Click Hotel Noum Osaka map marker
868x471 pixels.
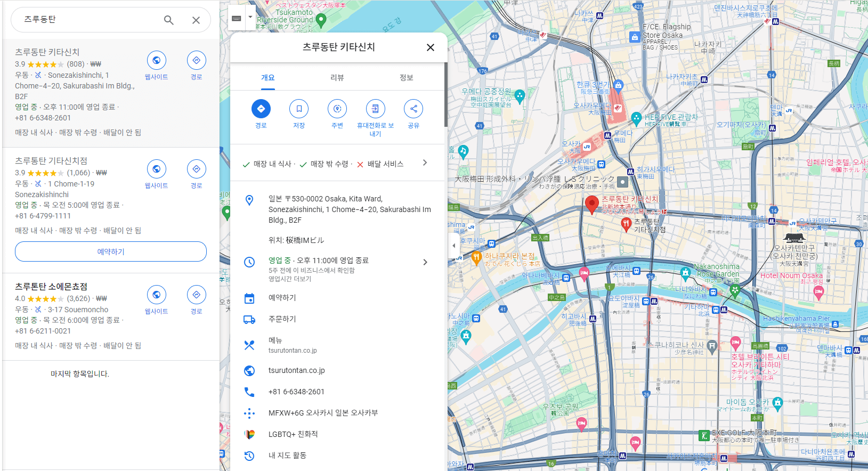tap(818, 291)
